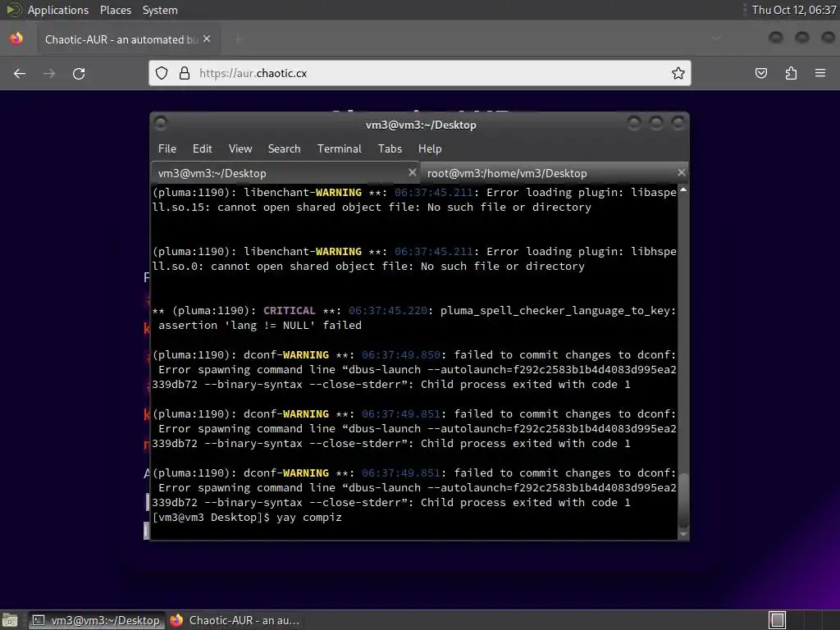The width and height of the screenshot is (840, 630).
Task: Open the System panel menu
Action: [x=160, y=10]
